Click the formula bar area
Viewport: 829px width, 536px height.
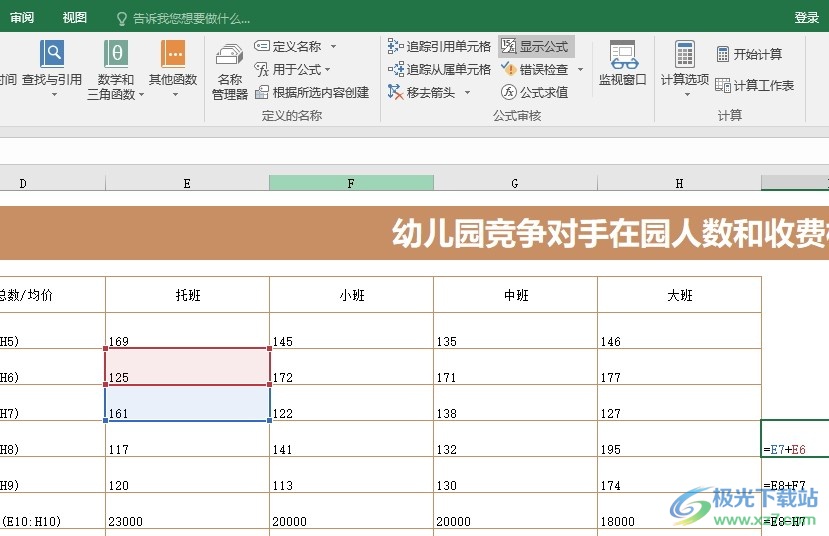(414, 151)
